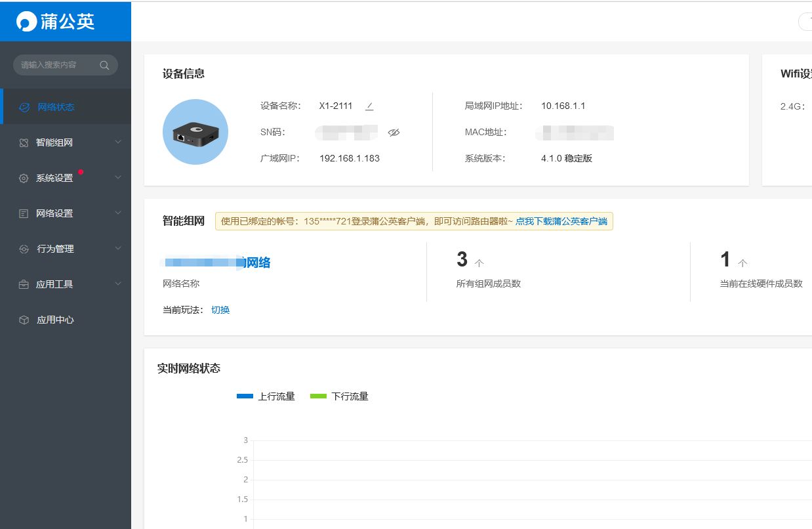Click the 所有组网成员数 count 3
This screenshot has height=529, width=812.
(x=462, y=259)
